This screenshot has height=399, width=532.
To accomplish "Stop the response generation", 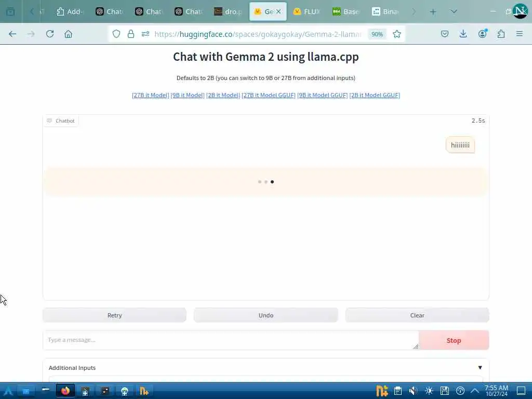I will (454, 340).
